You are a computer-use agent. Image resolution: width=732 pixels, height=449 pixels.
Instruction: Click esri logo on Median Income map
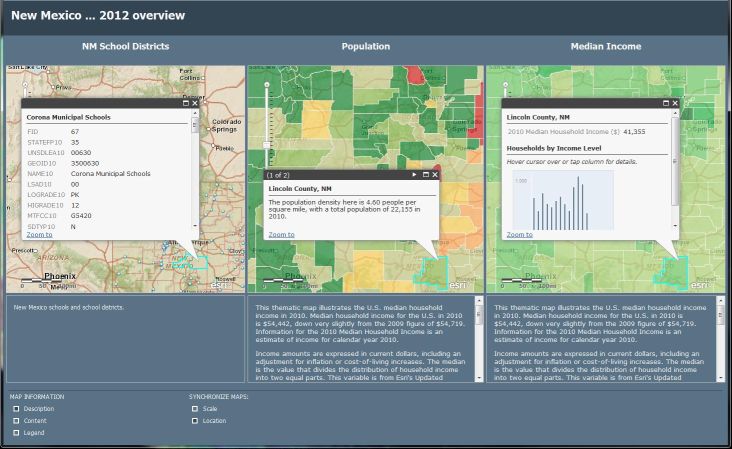[x=699, y=284]
